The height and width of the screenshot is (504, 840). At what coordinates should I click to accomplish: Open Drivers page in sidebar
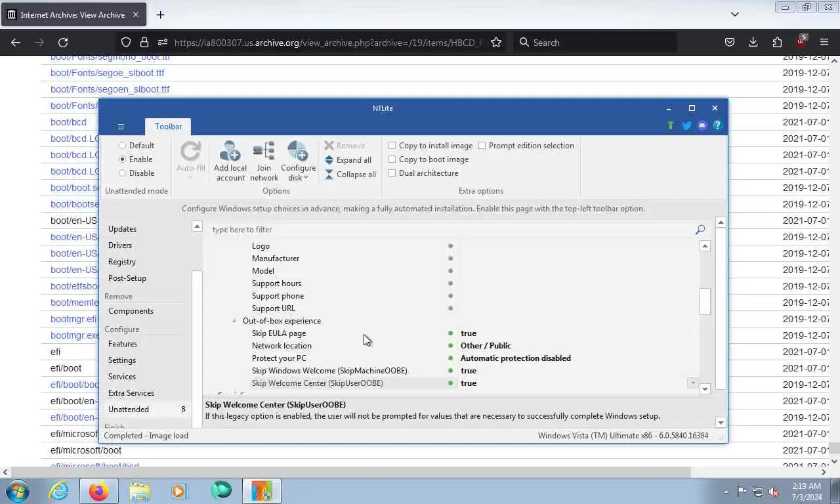coord(120,245)
